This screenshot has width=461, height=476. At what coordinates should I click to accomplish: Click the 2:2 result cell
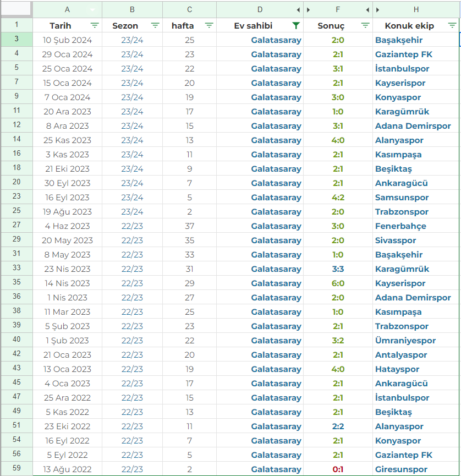(x=338, y=426)
